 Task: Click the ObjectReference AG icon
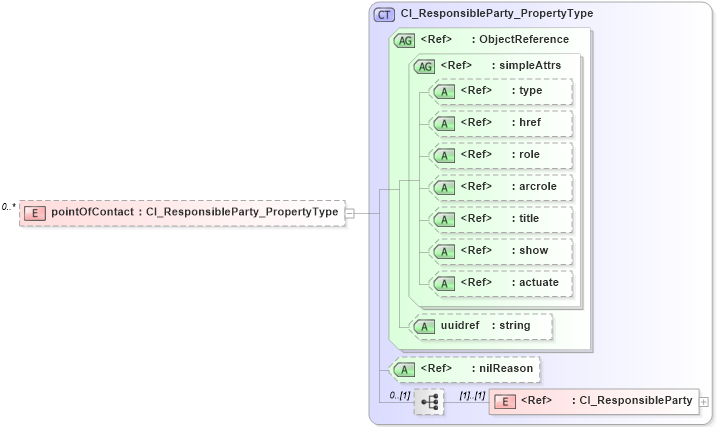[x=404, y=41]
